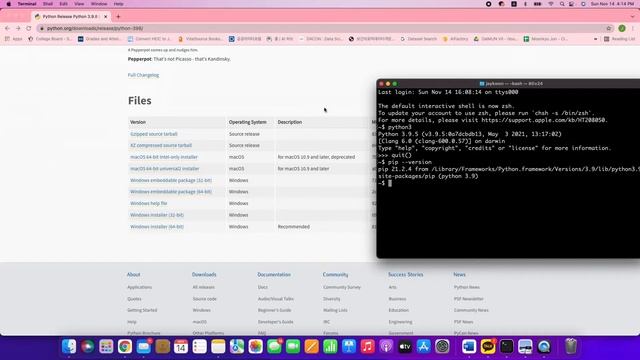Viewport: 640px width, 360px height.
Task: Download the XZ compressed source tarball
Action: click(x=161, y=145)
